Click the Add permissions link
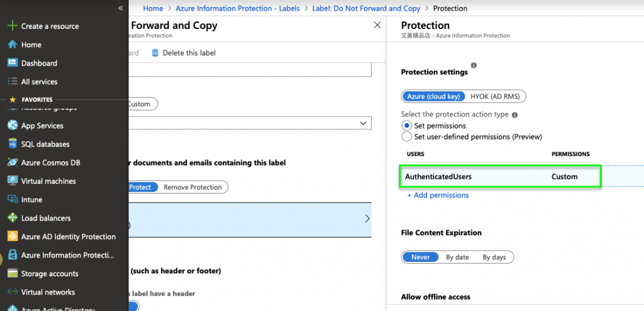The image size is (644, 311). 438,195
